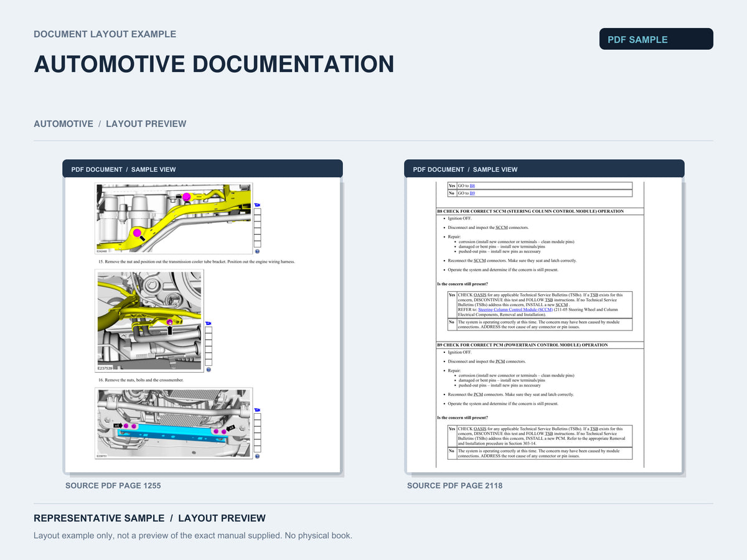Screen dimensions: 747x560
Task: Click REPRESENTATIVE SAMPLE / LAYOUT PREVIEW heading
Action: coord(149,518)
